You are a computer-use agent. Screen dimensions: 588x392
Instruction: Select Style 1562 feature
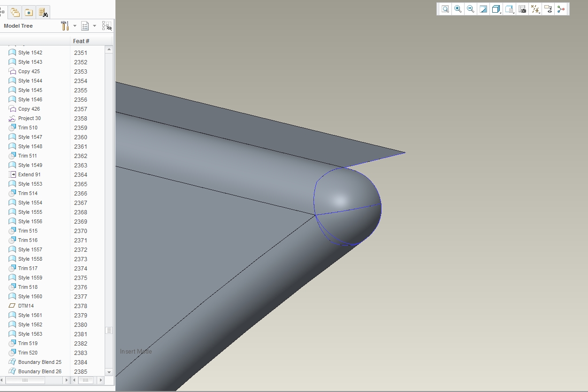(x=30, y=324)
